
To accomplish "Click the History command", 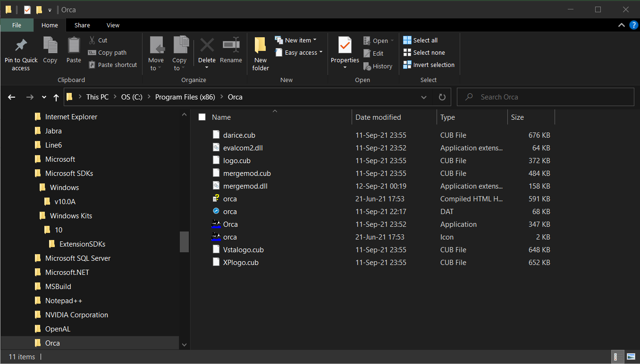I will click(378, 66).
